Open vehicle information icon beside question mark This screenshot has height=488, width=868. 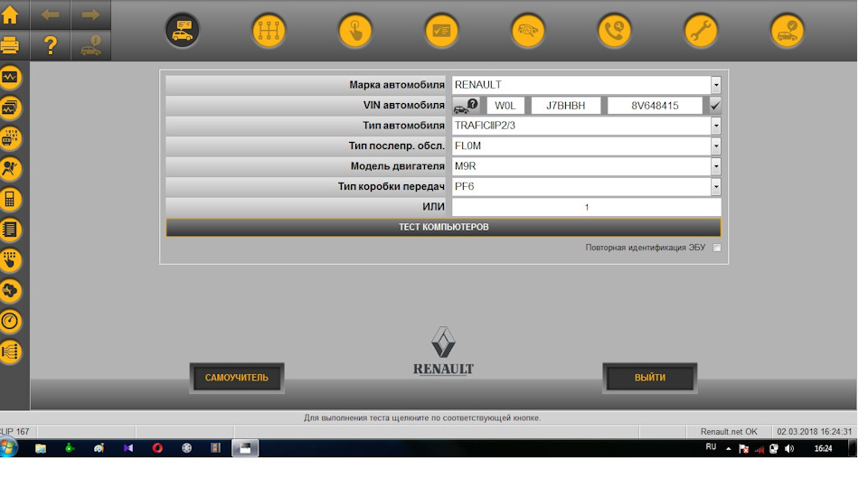[90, 45]
